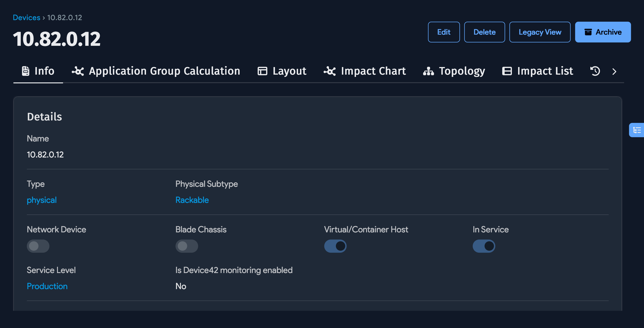The height and width of the screenshot is (328, 644).
Task: Toggle the Network Device switch
Action: (x=38, y=246)
